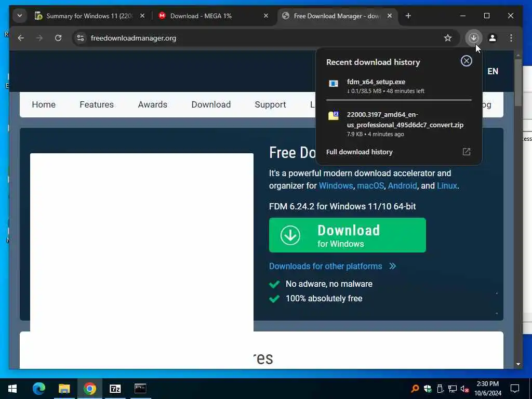
Task: Open Windows Security tray icon
Action: (x=428, y=389)
